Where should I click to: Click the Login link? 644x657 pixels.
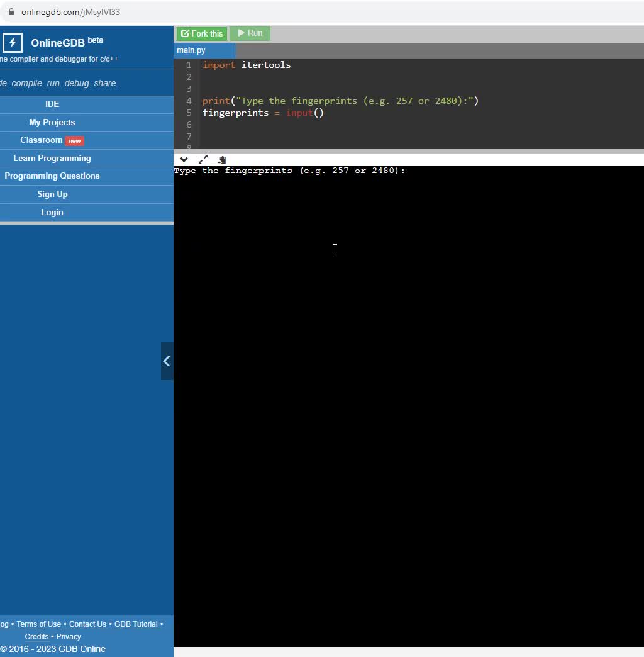(52, 213)
